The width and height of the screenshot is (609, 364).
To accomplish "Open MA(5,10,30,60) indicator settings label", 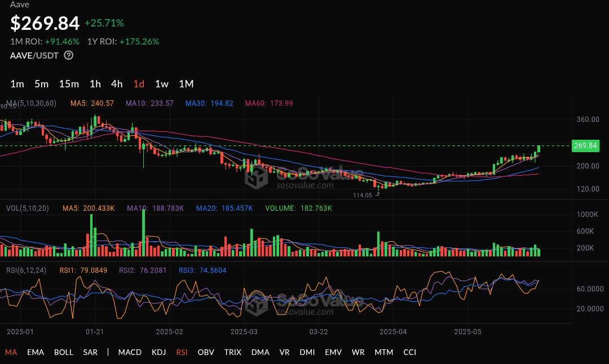I will click(x=31, y=103).
